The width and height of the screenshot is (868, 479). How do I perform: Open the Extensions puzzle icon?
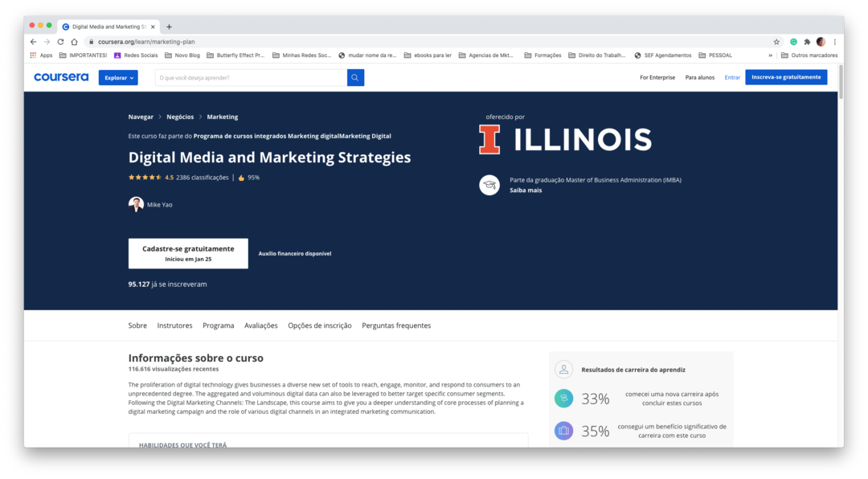[x=807, y=42]
